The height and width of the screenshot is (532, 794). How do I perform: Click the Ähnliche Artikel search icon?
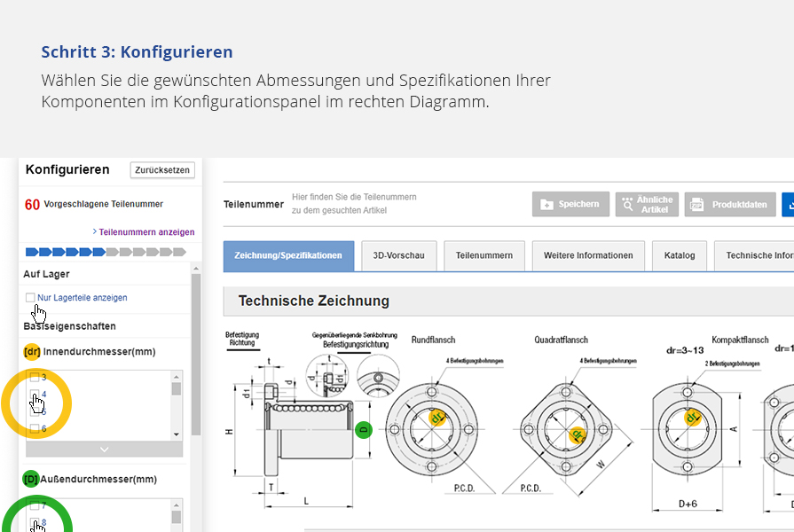(627, 205)
